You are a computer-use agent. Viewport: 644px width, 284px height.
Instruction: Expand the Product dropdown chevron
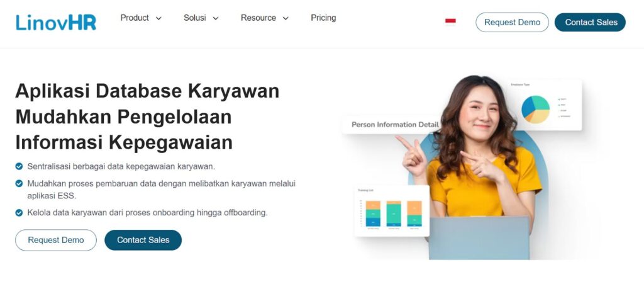158,18
